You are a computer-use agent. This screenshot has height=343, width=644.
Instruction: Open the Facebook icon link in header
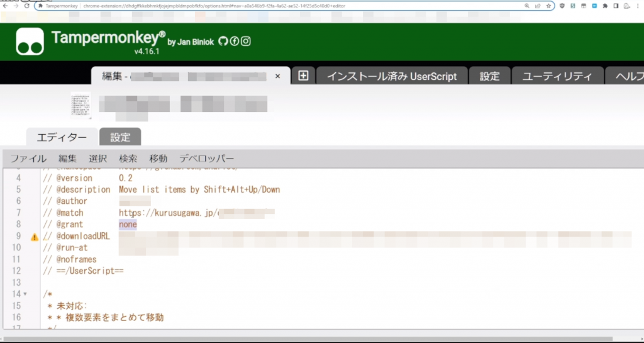pos(235,41)
